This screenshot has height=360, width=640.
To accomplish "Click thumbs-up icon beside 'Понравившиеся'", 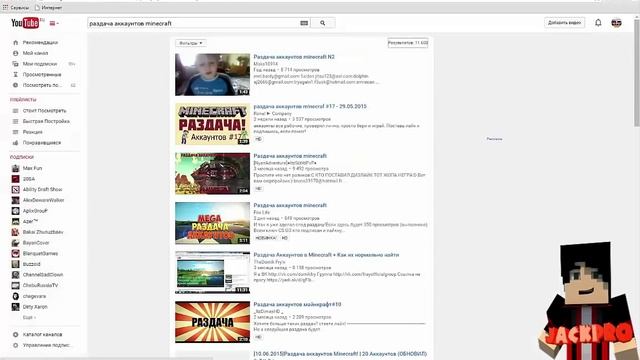I will pos(16,142).
